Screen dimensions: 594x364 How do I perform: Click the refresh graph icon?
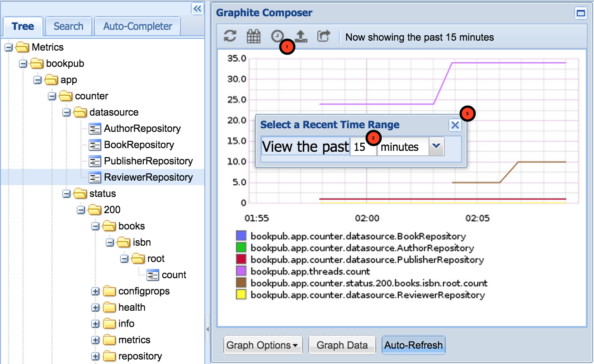231,37
